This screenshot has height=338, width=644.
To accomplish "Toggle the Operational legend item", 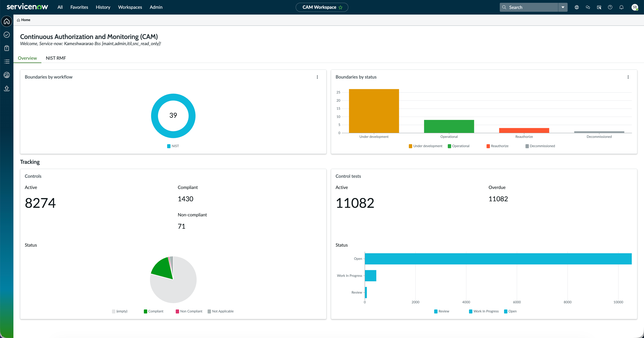I will tap(459, 146).
